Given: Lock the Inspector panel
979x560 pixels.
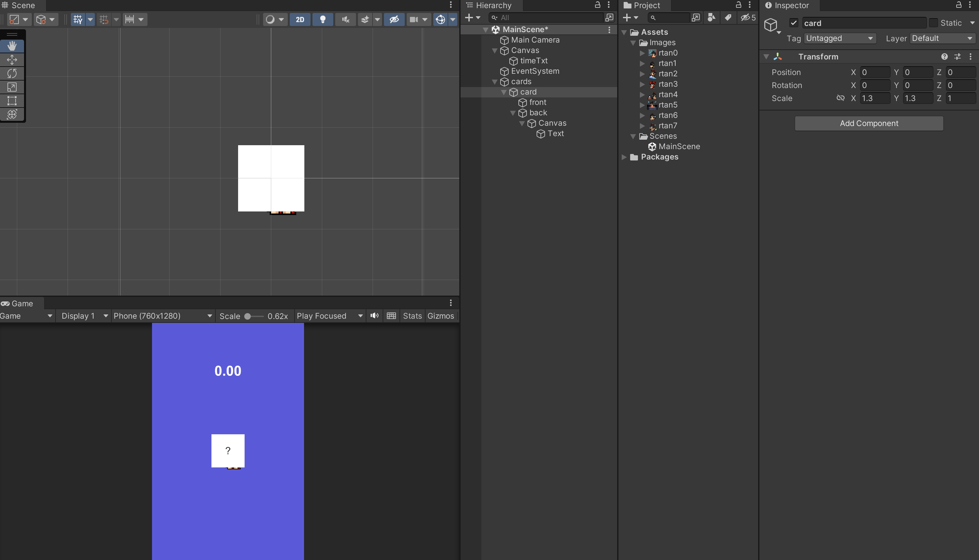Looking at the screenshot, I should click(959, 5).
